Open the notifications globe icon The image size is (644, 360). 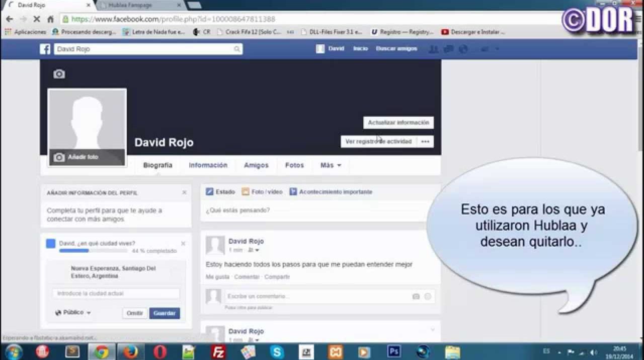click(x=463, y=49)
